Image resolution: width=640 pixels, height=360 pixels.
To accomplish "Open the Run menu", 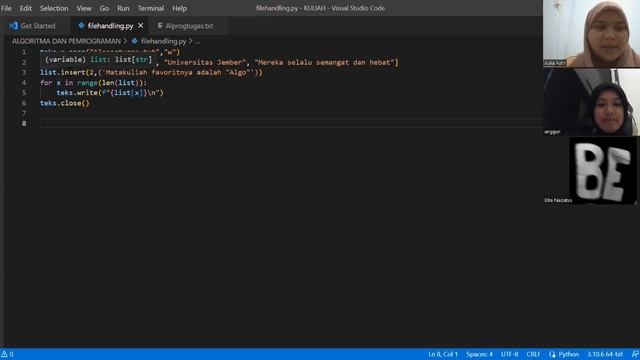I will coord(123,8).
